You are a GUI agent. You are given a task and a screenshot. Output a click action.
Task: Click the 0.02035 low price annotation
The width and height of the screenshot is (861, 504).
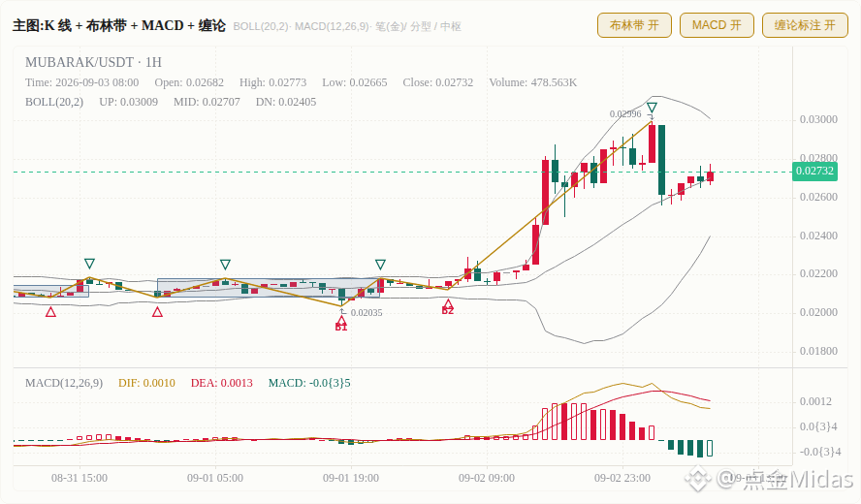click(x=367, y=312)
